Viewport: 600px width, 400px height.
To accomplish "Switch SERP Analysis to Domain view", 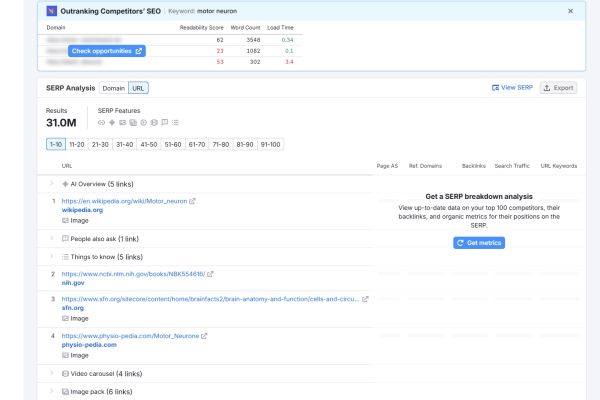I will [x=113, y=88].
